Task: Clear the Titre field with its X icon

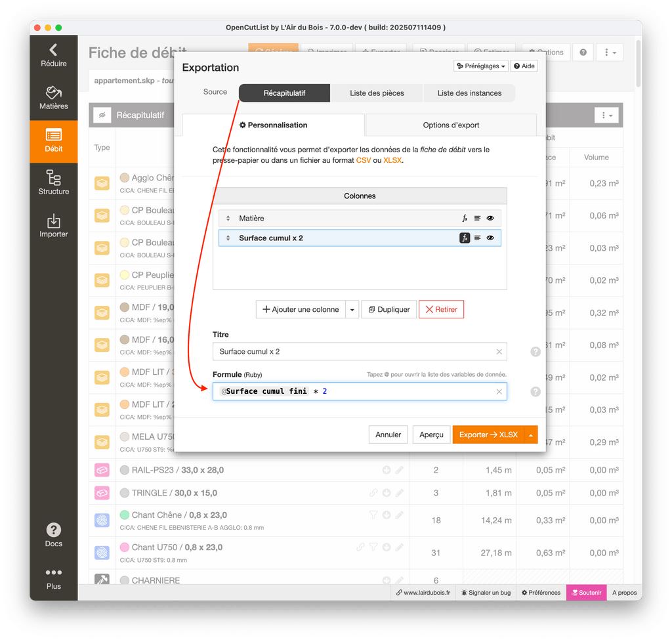Action: tap(499, 352)
